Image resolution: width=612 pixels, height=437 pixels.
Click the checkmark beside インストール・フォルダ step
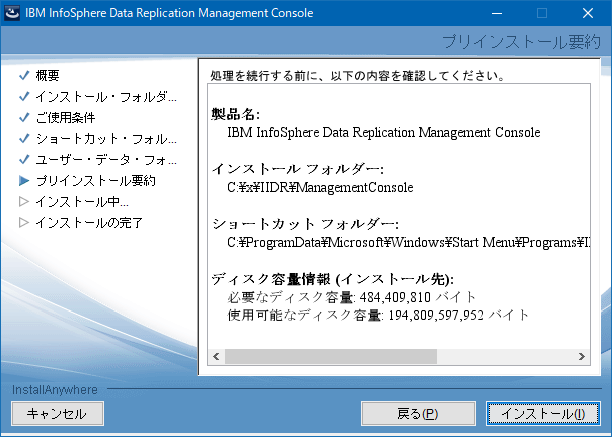pos(24,96)
